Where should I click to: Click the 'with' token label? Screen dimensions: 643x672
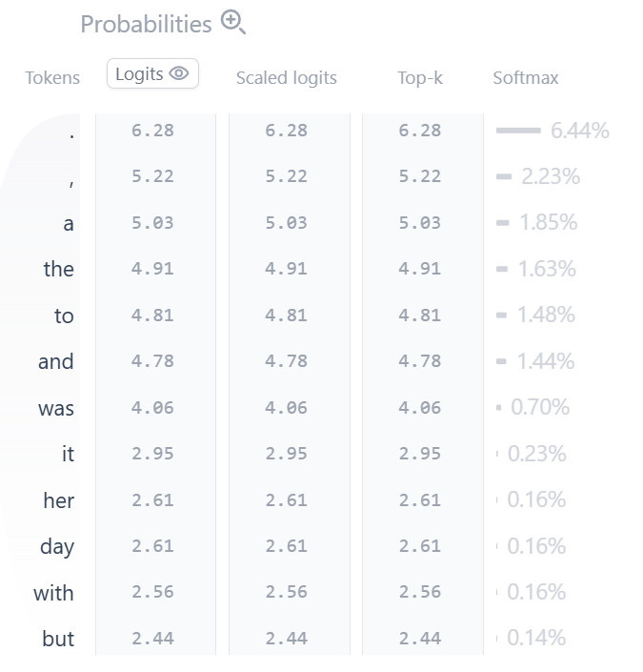53,593
